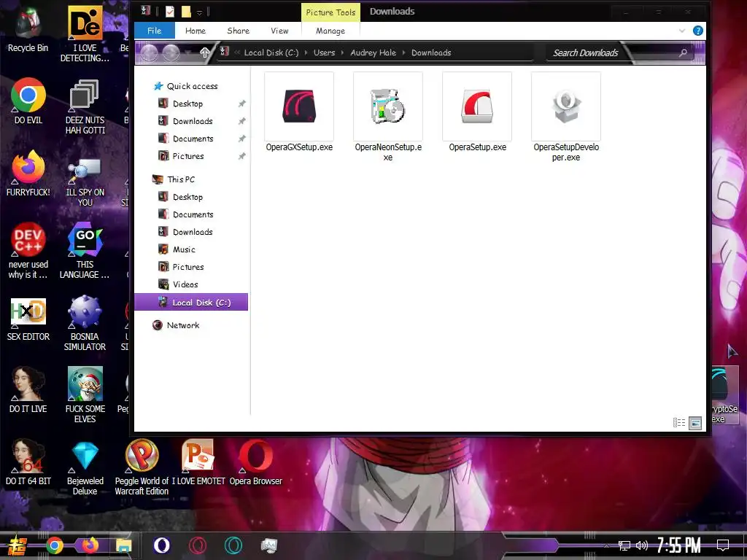Open Opera Browser desktop shortcut
This screenshot has height=560, width=747.
coord(256,463)
